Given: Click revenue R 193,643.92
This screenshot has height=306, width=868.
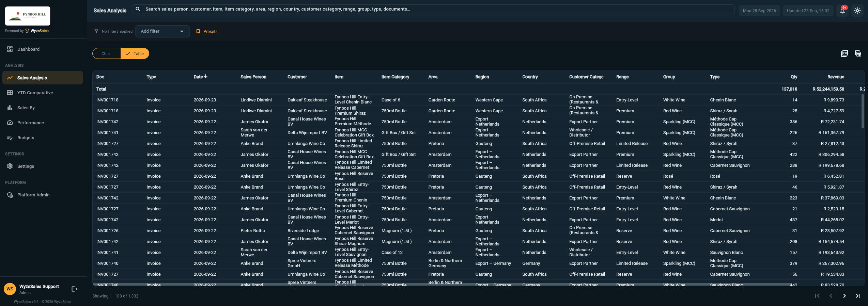Looking at the screenshot, I should [x=831, y=253].
